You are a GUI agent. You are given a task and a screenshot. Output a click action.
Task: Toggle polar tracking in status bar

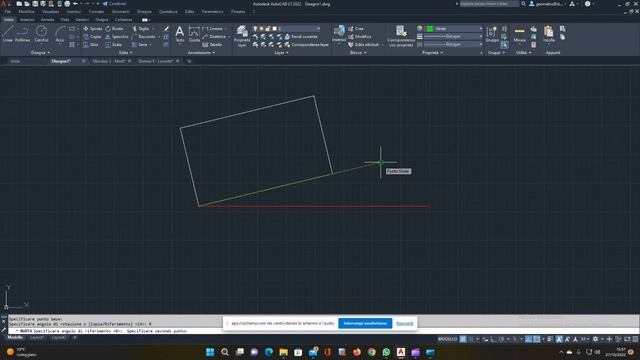point(502,339)
